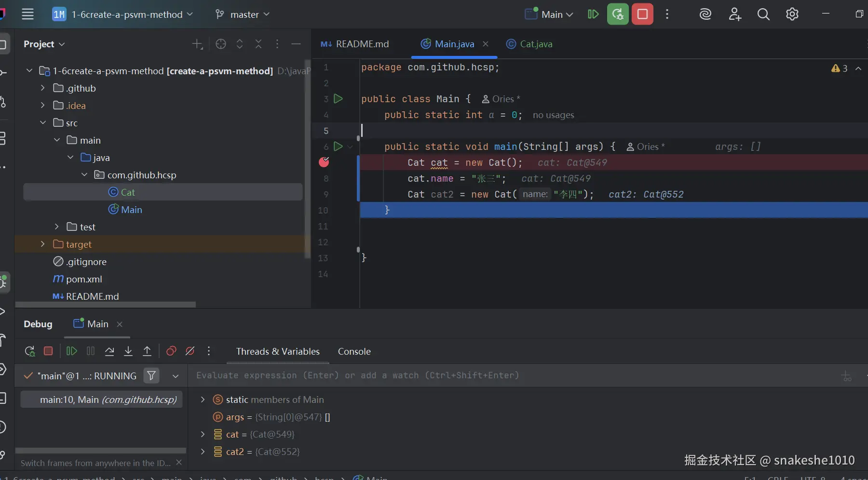The height and width of the screenshot is (480, 868).
Task: Open the thread selector dropdown arrow
Action: point(176,376)
